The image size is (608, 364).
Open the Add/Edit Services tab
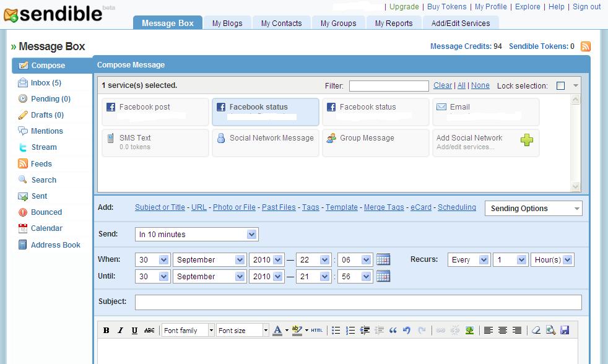click(461, 23)
